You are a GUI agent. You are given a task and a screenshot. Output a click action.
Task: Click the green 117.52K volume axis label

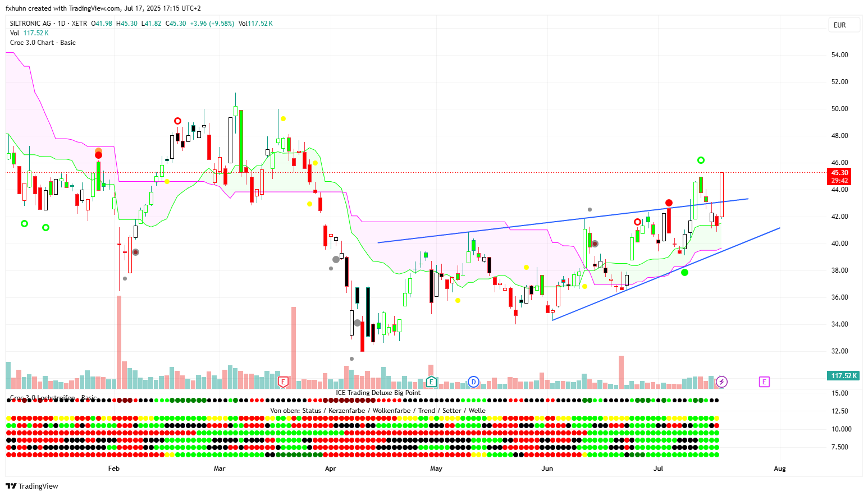coord(843,376)
